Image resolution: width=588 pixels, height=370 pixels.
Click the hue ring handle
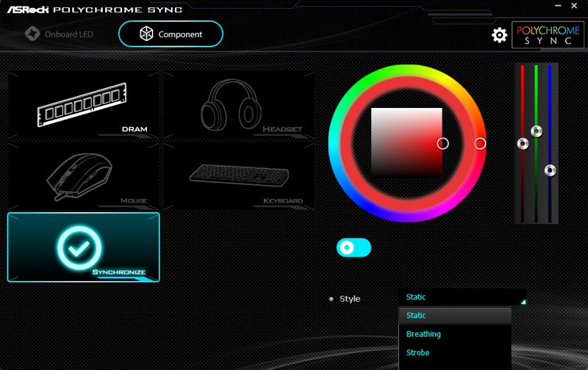(480, 143)
